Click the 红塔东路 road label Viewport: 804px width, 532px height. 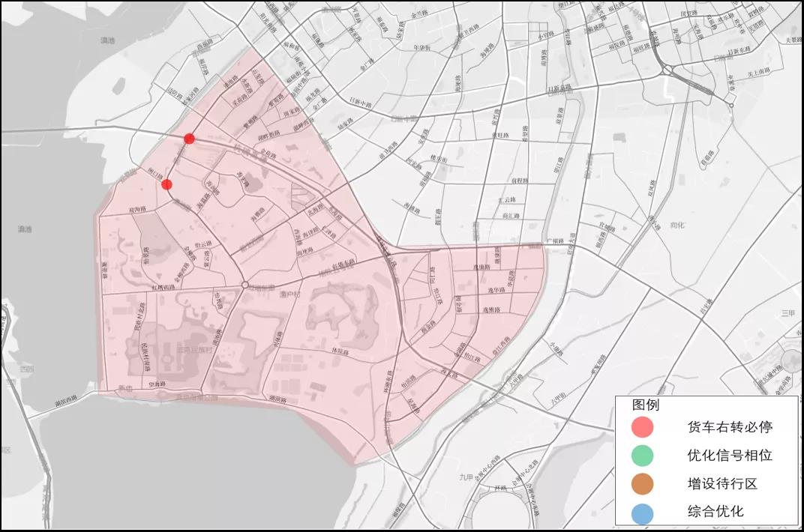[x=343, y=266]
